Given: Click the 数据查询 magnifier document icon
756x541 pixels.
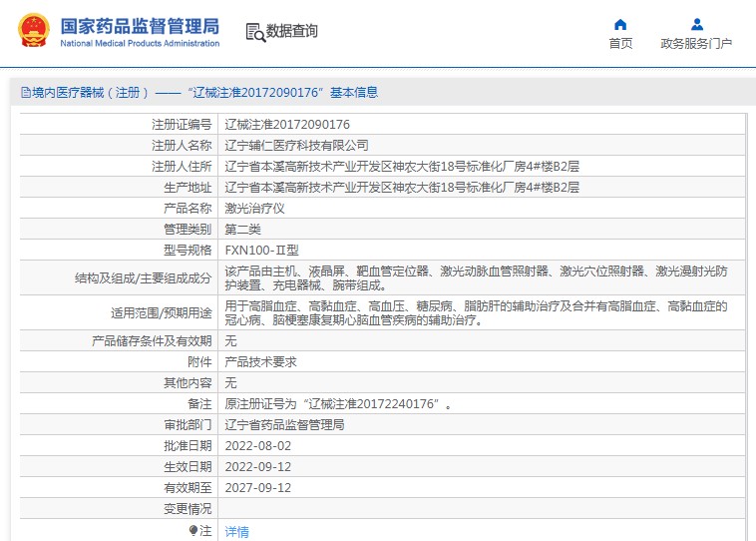Looking at the screenshot, I should coord(255,32).
